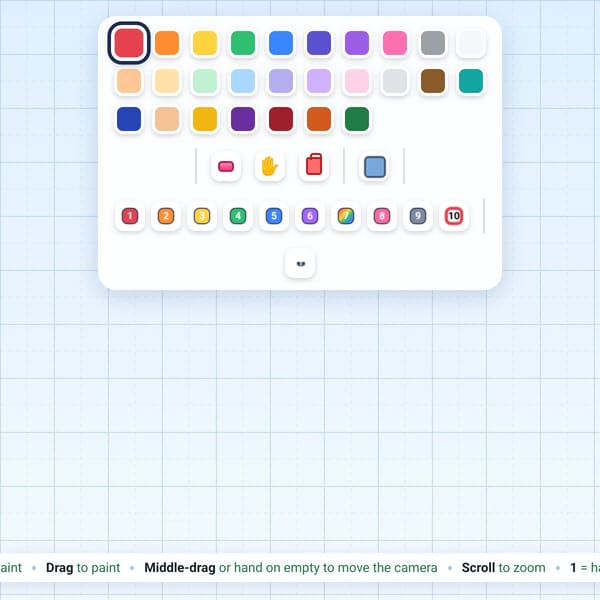Pick the dark forest green swatch
Viewport: 600px width, 600px height.
click(x=357, y=119)
